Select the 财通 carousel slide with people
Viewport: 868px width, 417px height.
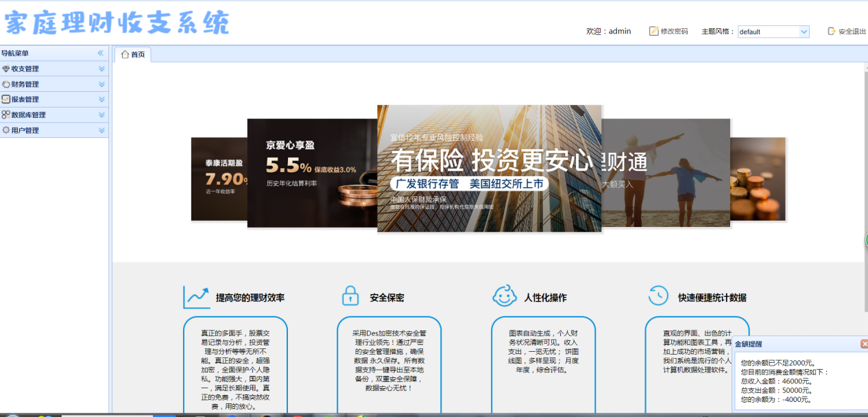point(666,173)
